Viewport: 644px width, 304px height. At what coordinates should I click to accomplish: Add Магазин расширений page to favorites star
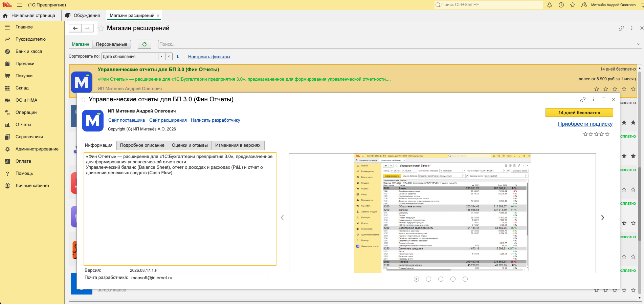[x=101, y=28]
